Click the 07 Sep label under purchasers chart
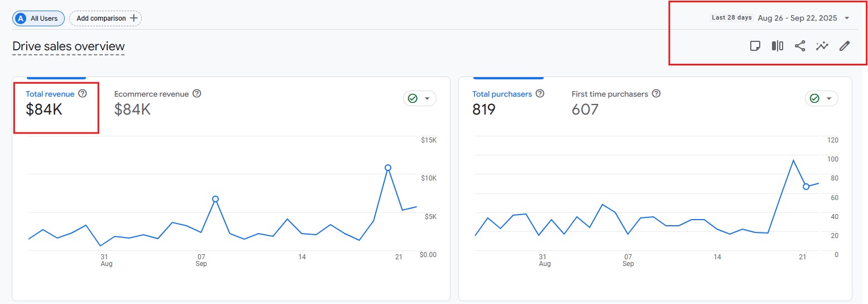Screen dimensions: 868x304 tap(628, 260)
